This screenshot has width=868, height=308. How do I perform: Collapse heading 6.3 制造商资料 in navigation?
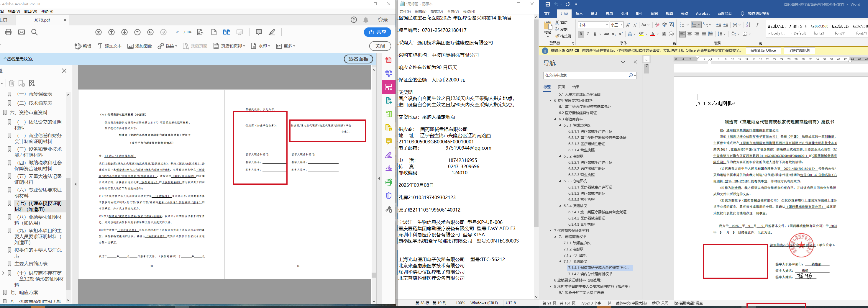point(555,119)
